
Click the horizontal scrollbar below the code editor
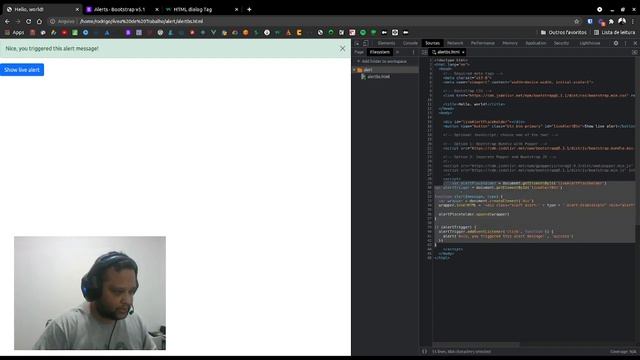pyautogui.click(x=476, y=344)
